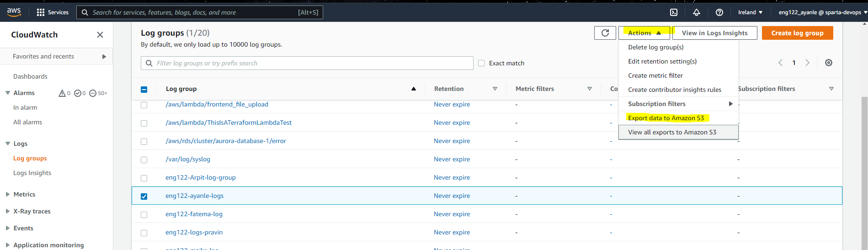Image resolution: width=868 pixels, height=250 pixels.
Task: Check the eng122-logs-pravin row checkbox
Action: [x=144, y=233]
